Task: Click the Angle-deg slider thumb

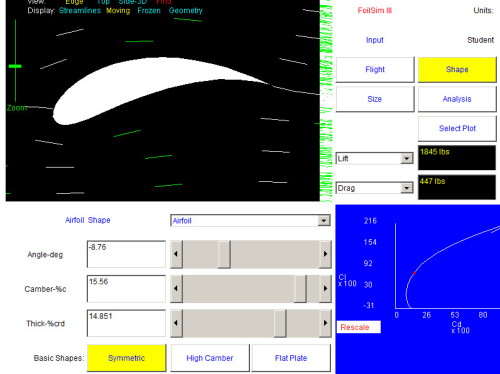Action: pyautogui.click(x=224, y=254)
